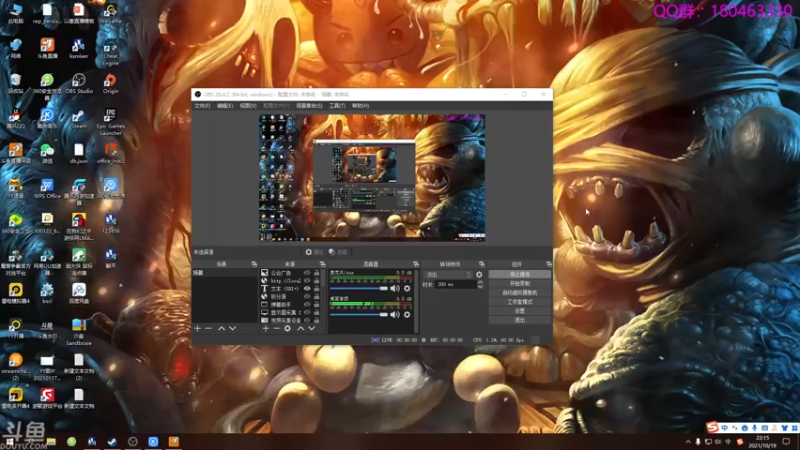
Task: Click the first mixer channel volume slider
Action: 359,289
